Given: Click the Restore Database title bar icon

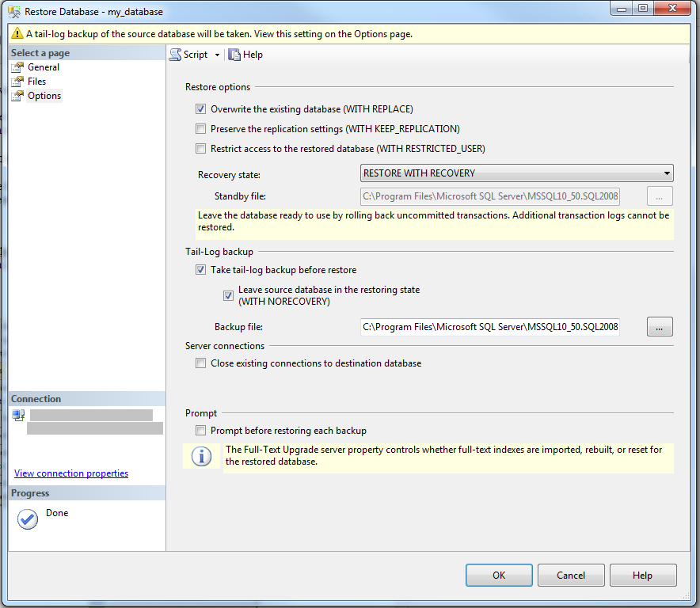Looking at the screenshot, I should (x=14, y=12).
